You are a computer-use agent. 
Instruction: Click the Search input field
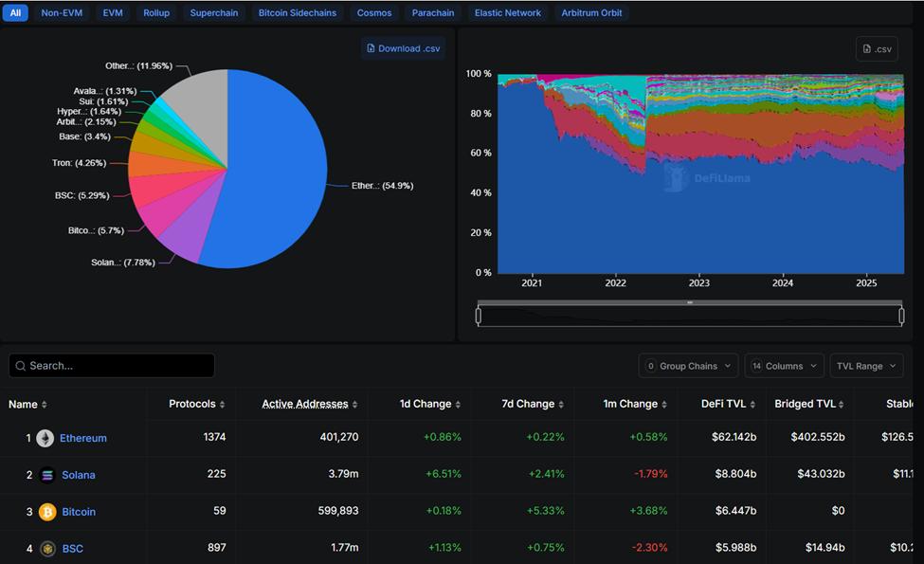point(114,365)
